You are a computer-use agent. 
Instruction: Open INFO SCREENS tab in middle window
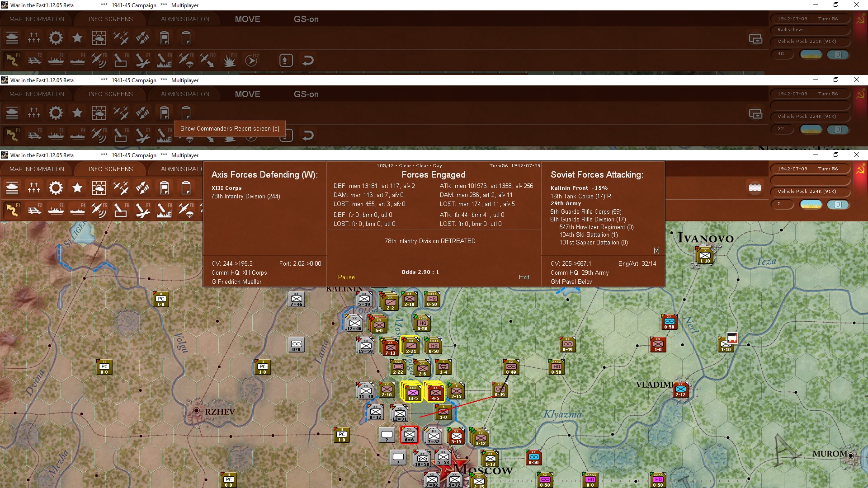[111, 94]
